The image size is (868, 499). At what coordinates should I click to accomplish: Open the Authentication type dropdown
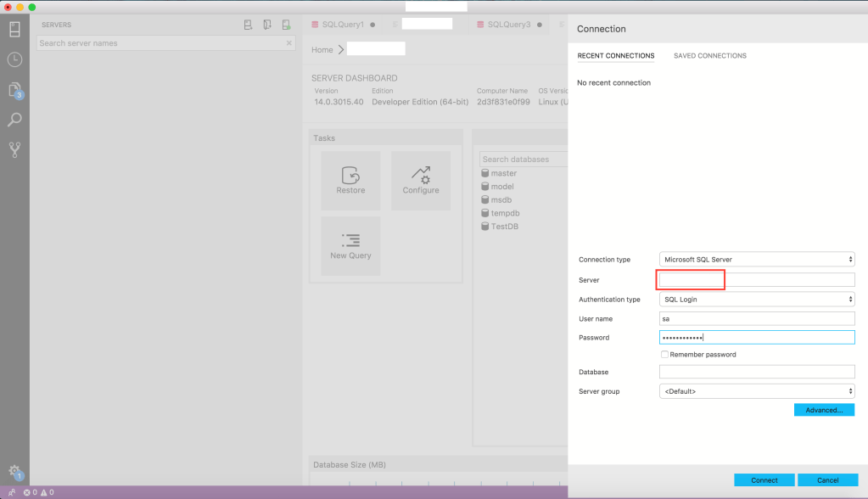pos(756,300)
